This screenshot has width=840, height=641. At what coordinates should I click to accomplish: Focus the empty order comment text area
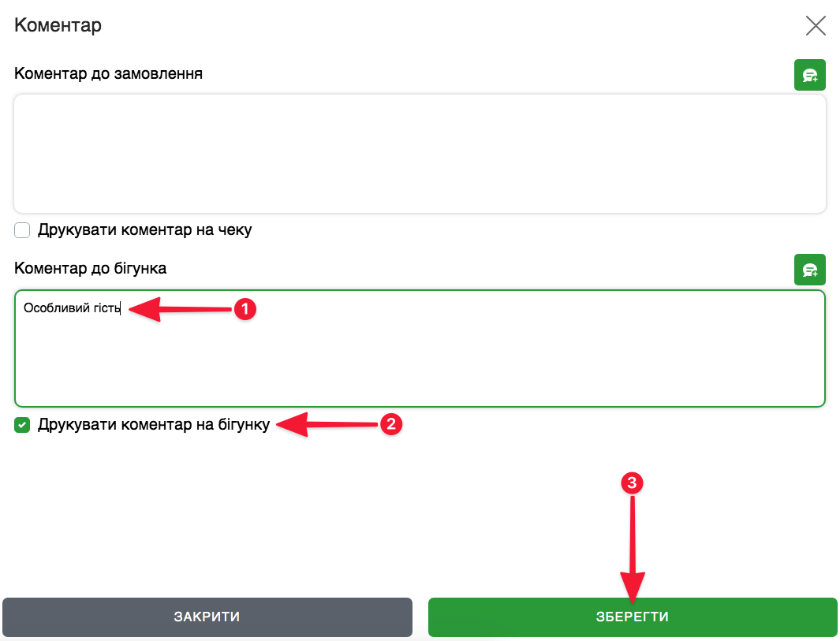click(420, 154)
